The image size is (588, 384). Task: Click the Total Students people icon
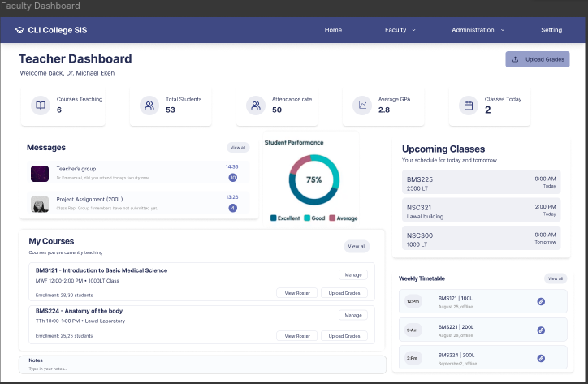point(149,106)
